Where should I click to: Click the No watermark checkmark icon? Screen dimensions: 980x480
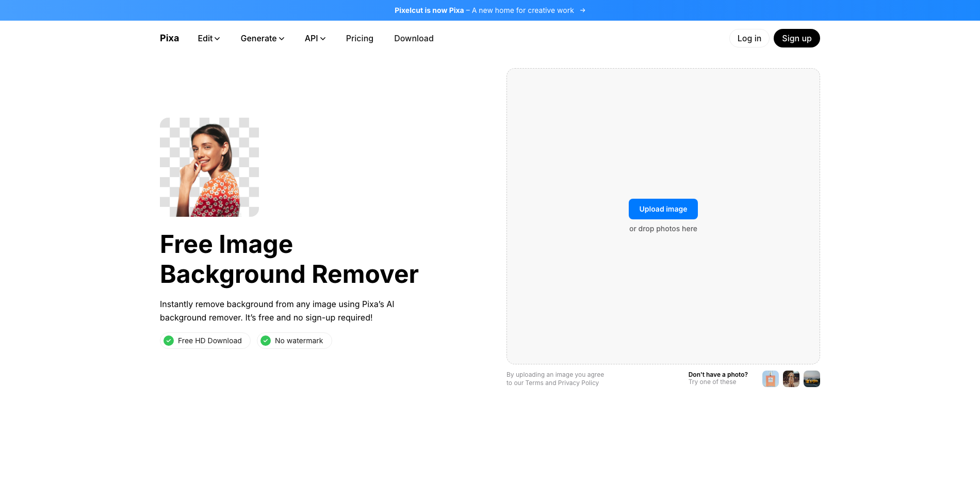(x=266, y=341)
